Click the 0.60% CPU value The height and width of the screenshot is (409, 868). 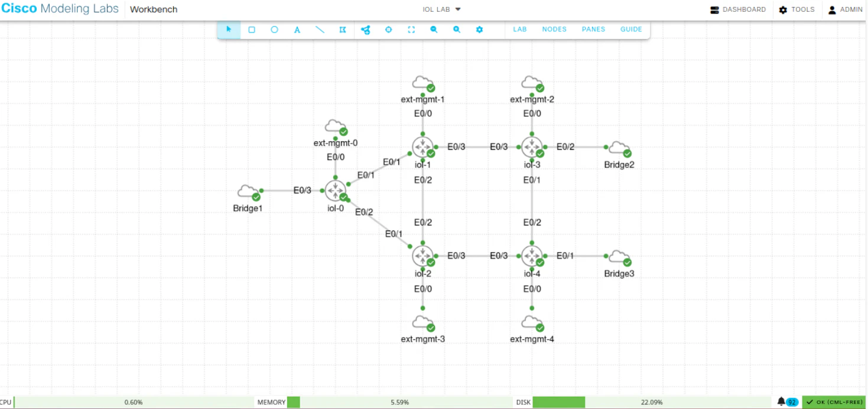134,403
